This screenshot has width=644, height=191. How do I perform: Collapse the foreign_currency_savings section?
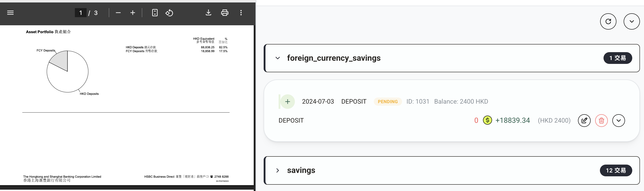coord(277,58)
